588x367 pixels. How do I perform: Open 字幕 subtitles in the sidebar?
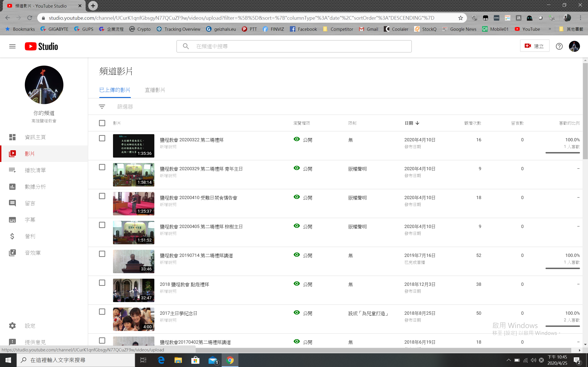tap(30, 220)
